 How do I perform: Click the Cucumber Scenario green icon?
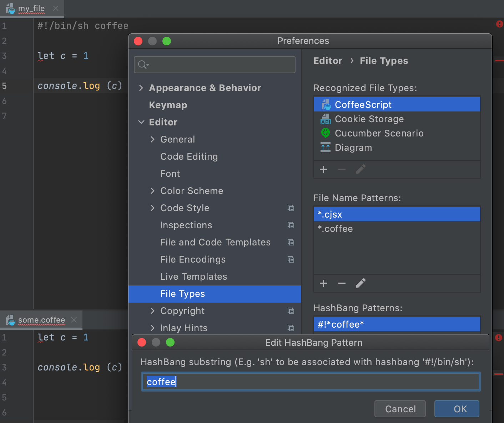click(x=326, y=133)
